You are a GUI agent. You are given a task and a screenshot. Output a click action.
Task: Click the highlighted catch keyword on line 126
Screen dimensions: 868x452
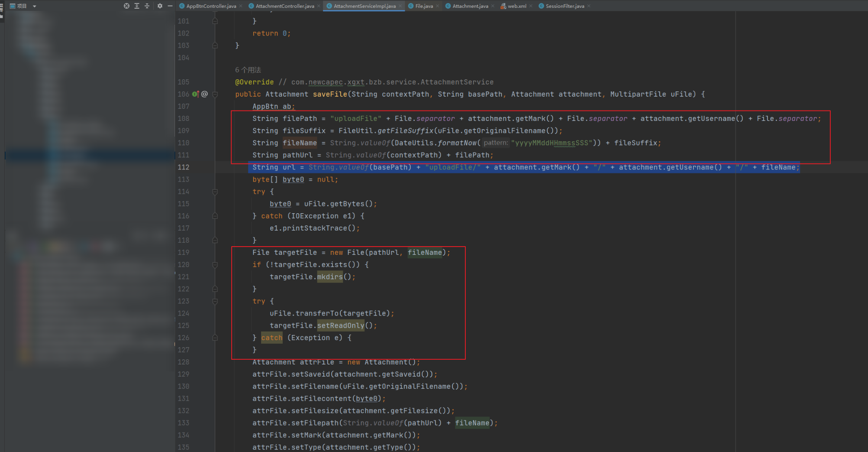pyautogui.click(x=272, y=338)
